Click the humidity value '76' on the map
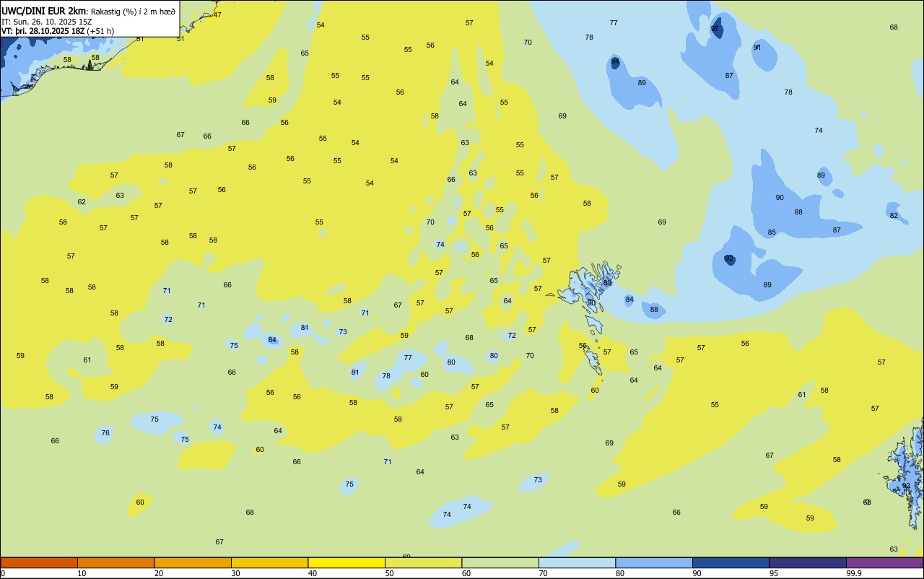Viewport: 924px width, 579px height. coord(105,433)
